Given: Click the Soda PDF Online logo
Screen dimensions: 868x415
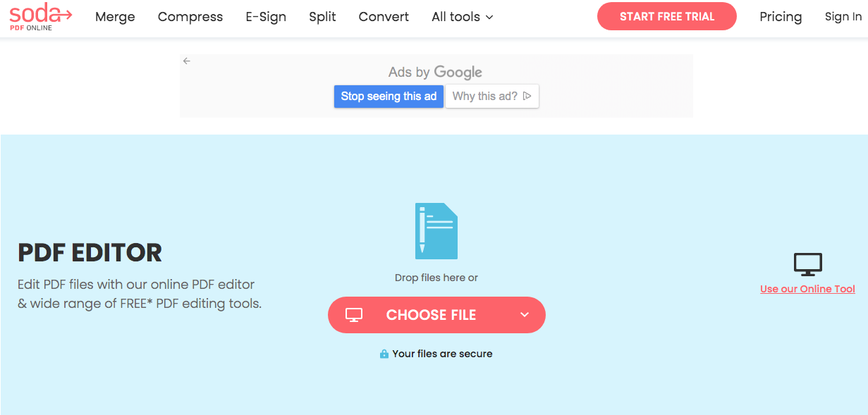Looking at the screenshot, I should [x=41, y=17].
